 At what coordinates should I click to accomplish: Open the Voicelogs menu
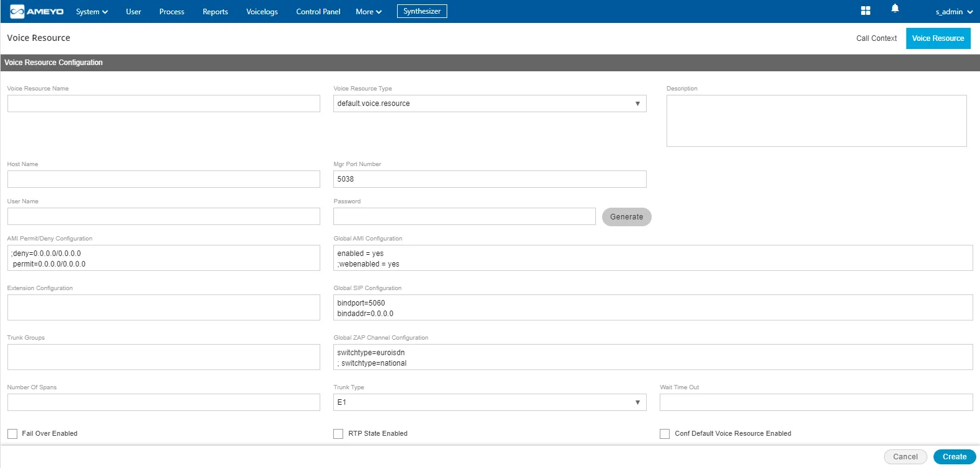click(x=262, y=12)
